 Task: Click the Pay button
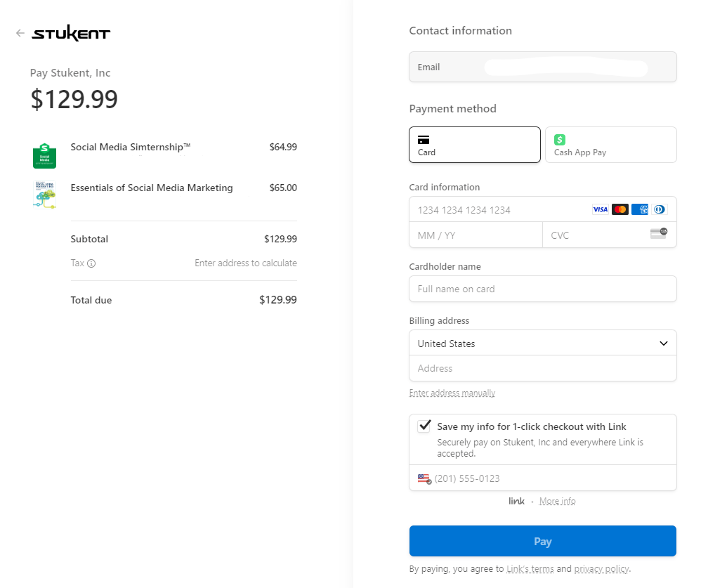click(x=542, y=541)
